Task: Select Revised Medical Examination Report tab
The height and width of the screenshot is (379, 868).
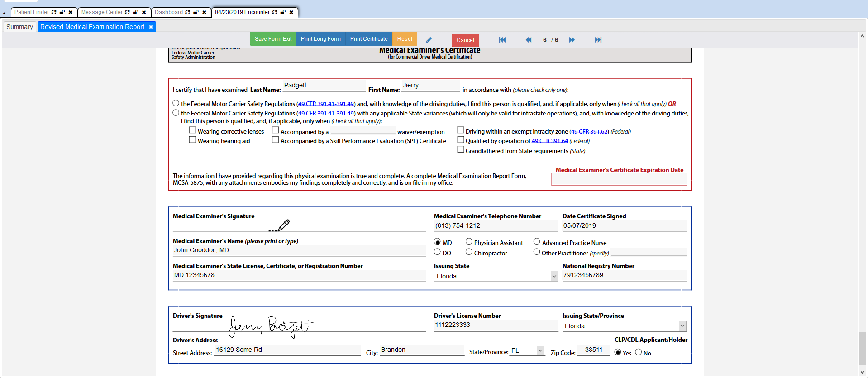Action: (92, 27)
